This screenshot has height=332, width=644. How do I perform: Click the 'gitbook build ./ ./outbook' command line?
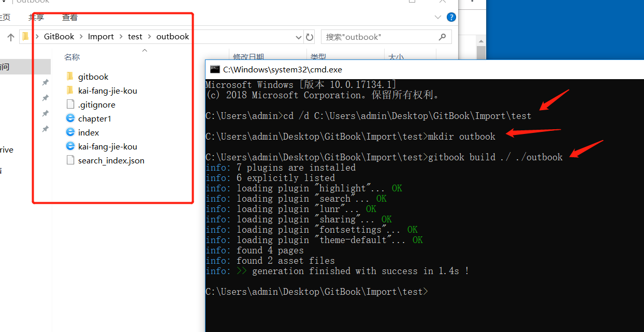point(384,157)
